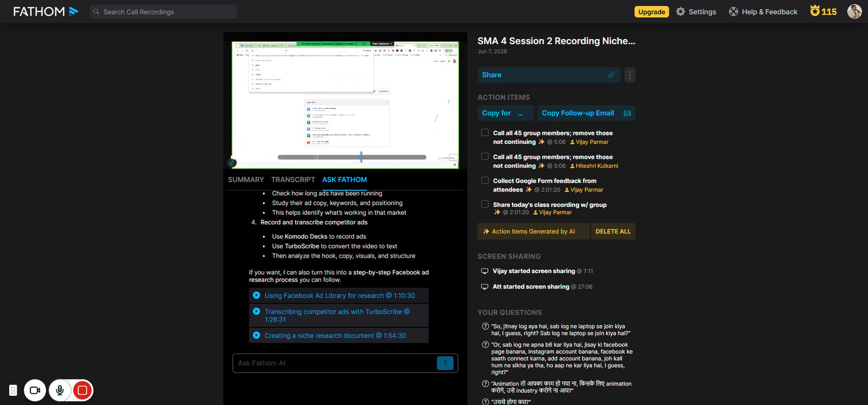Click blue playhead marker on video timeline

pos(361,157)
